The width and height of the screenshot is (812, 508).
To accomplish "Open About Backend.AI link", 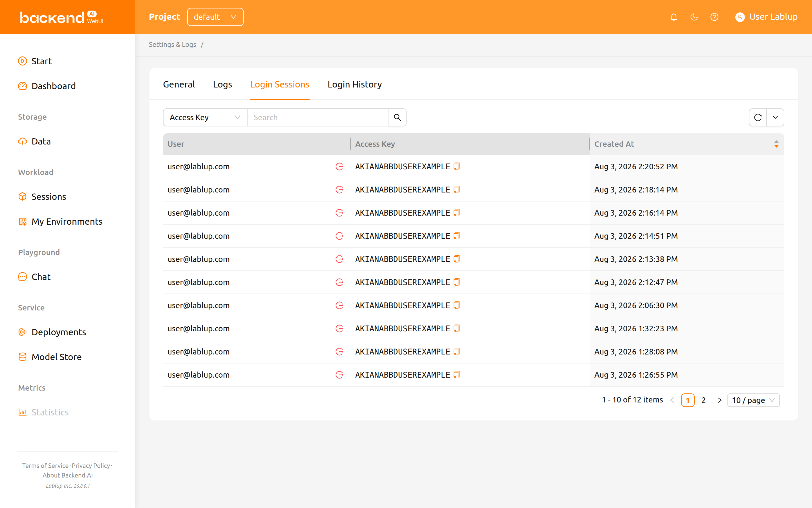I will pyautogui.click(x=68, y=476).
